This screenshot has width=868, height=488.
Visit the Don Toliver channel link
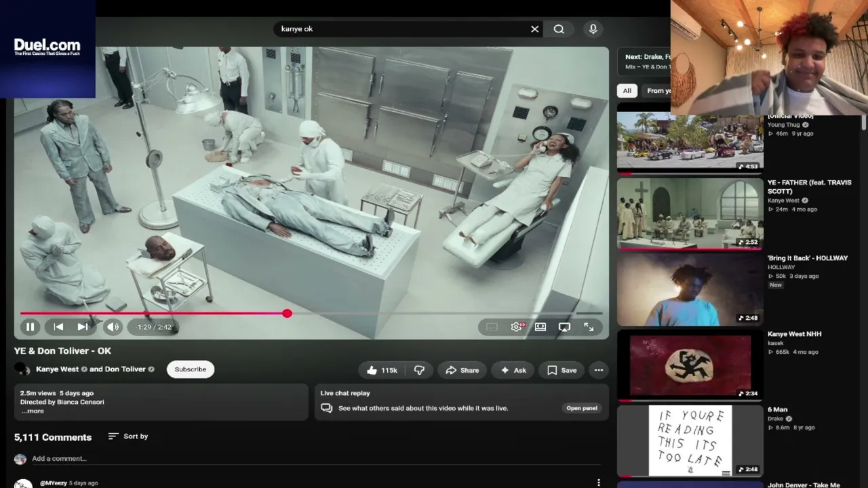pyautogui.click(x=124, y=369)
